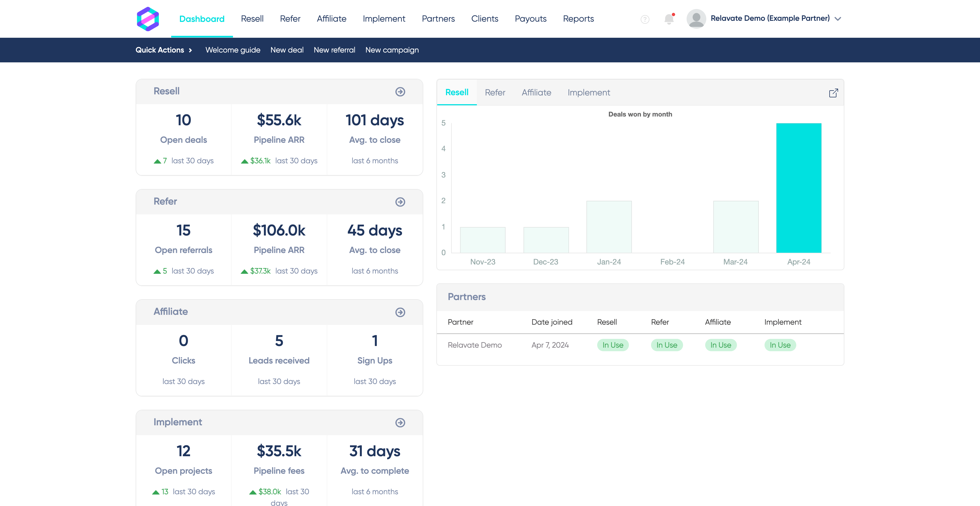Open the Implement top navigation item
This screenshot has width=980, height=506.
click(x=384, y=19)
